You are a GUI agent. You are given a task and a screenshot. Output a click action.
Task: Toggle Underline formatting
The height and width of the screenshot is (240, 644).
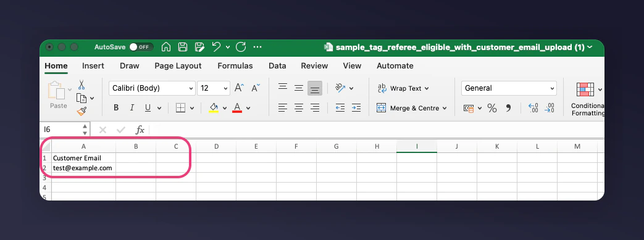(x=148, y=108)
